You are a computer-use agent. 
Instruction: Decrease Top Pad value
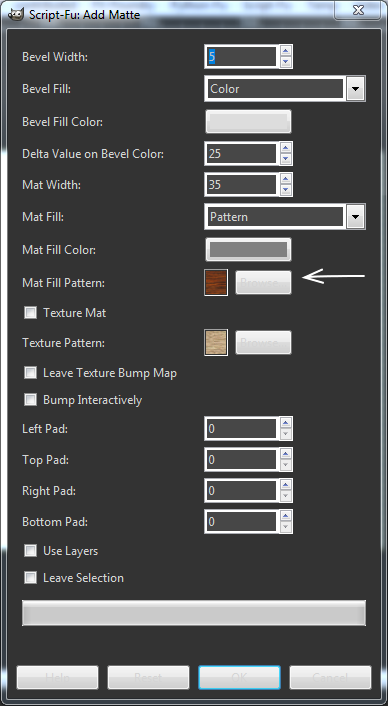pos(286,465)
